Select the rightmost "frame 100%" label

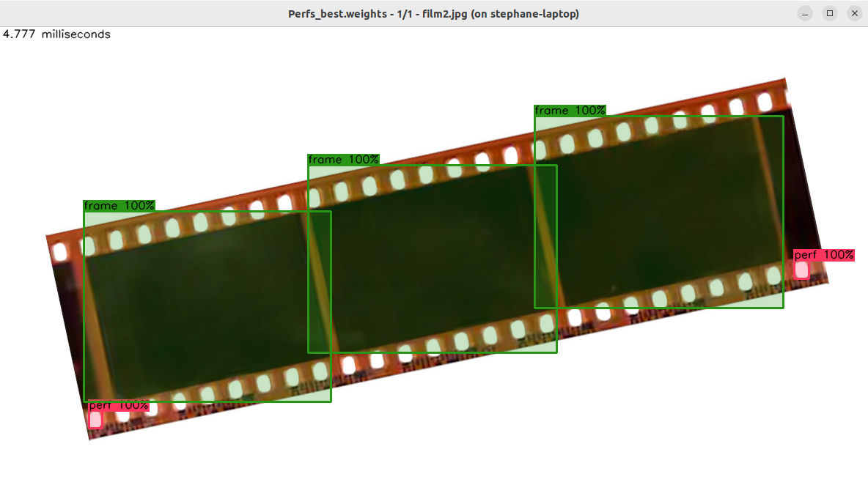[570, 111]
